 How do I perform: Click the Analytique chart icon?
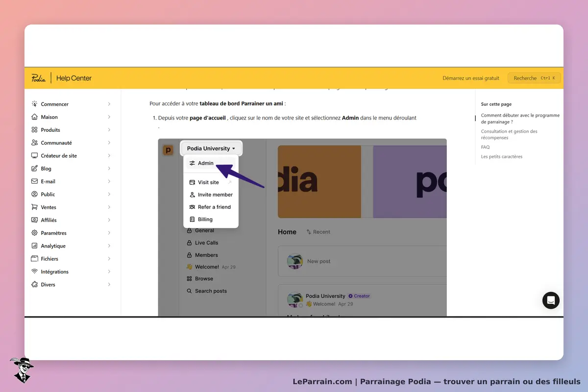[34, 245]
